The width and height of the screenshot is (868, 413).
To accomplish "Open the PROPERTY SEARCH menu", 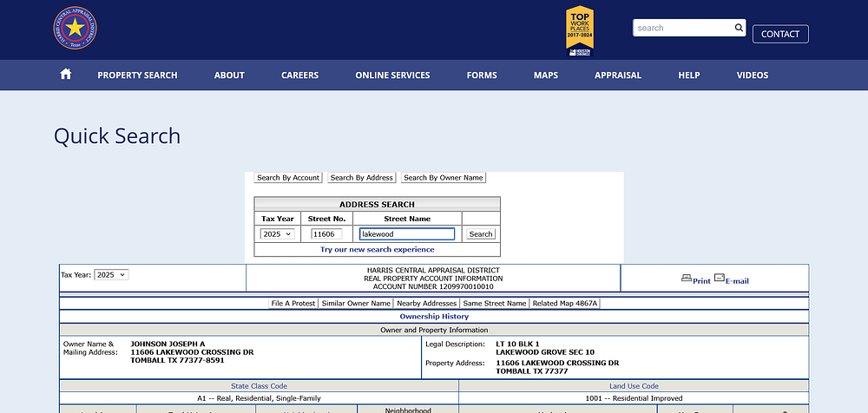I will pyautogui.click(x=137, y=75).
